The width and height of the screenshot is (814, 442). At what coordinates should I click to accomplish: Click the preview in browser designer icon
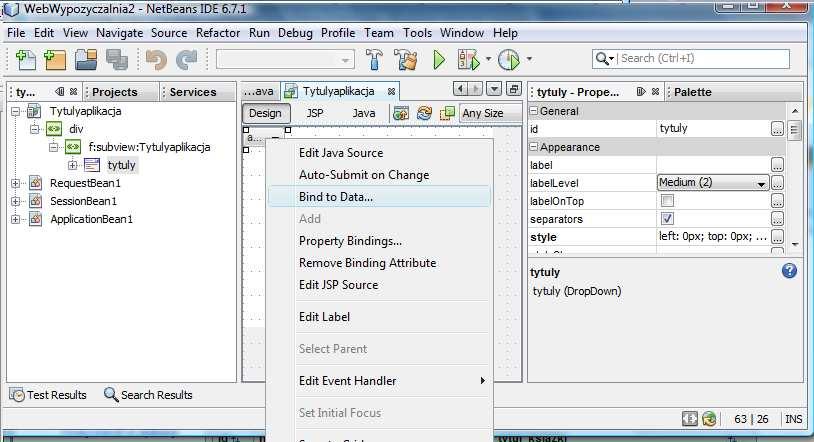[401, 113]
